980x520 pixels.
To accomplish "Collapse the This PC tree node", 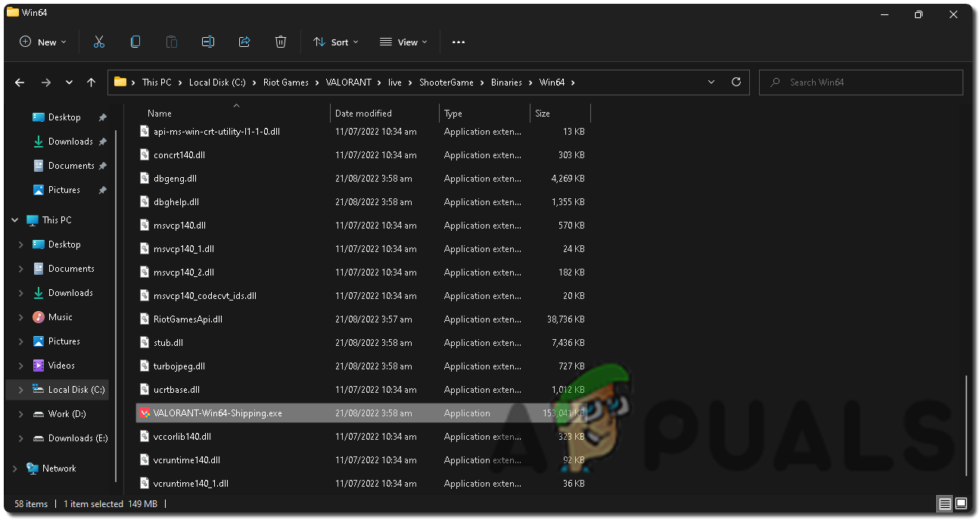I will pos(15,220).
